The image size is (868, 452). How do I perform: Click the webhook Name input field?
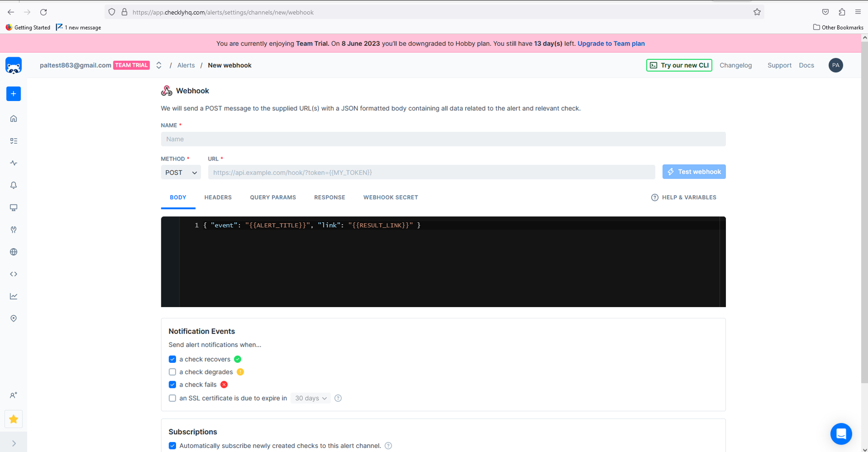[443, 139]
